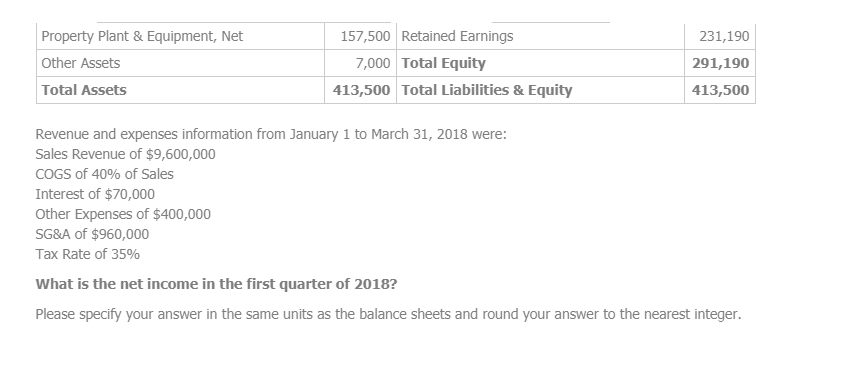Click the Total Assets row label
The image size is (849, 375).
click(x=84, y=90)
